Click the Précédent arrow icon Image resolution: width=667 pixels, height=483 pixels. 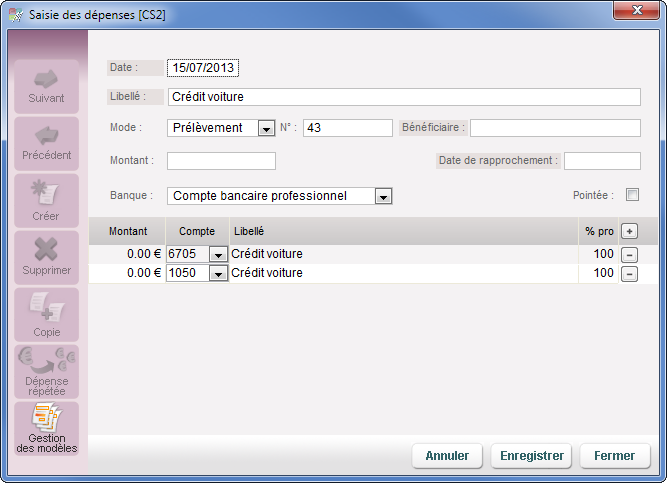(47, 137)
